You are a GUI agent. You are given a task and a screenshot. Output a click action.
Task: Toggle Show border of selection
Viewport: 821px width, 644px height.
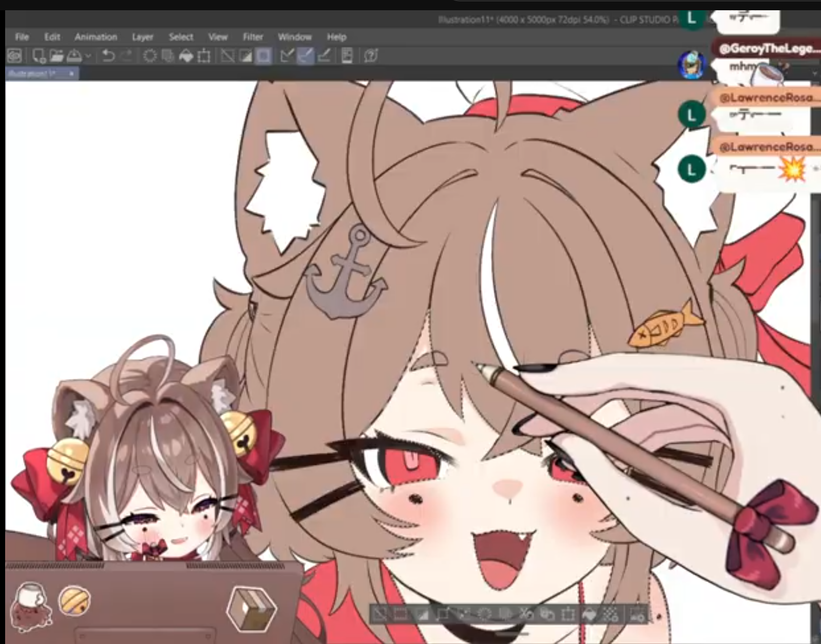(x=263, y=56)
